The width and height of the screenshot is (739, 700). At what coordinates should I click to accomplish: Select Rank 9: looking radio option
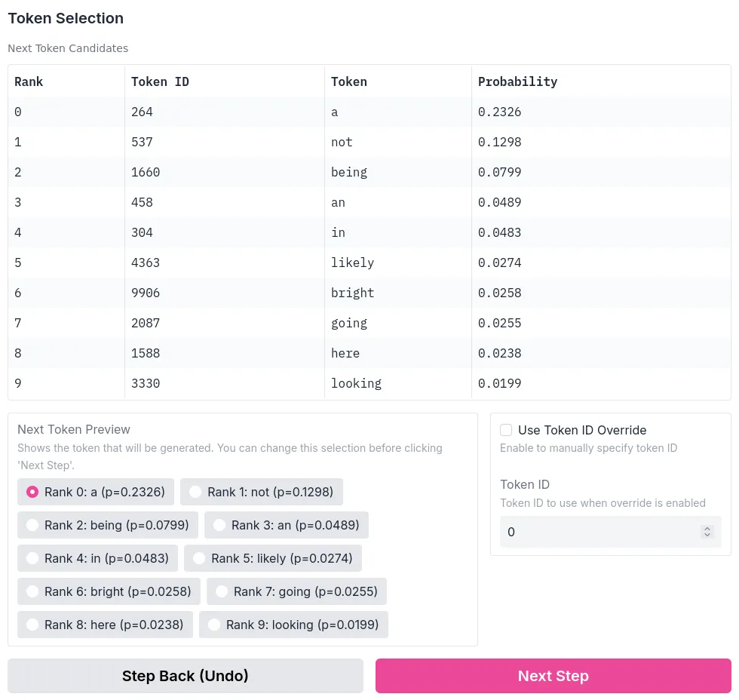point(214,625)
